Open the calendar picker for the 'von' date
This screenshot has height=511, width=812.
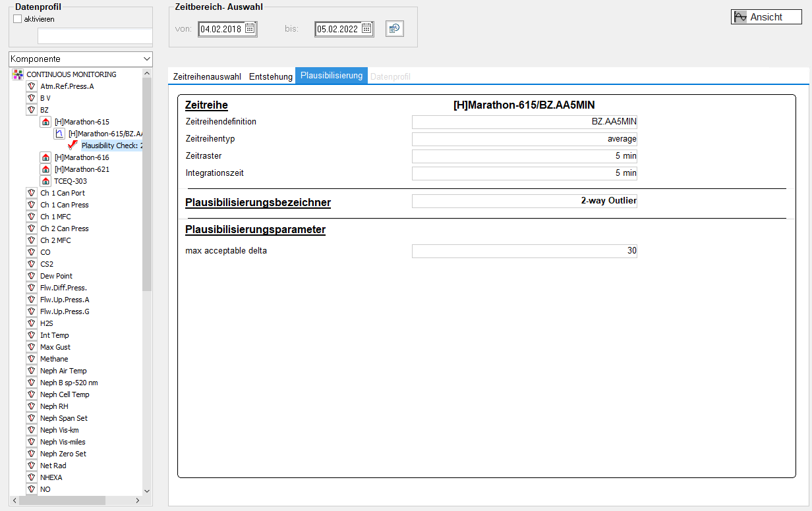point(250,29)
